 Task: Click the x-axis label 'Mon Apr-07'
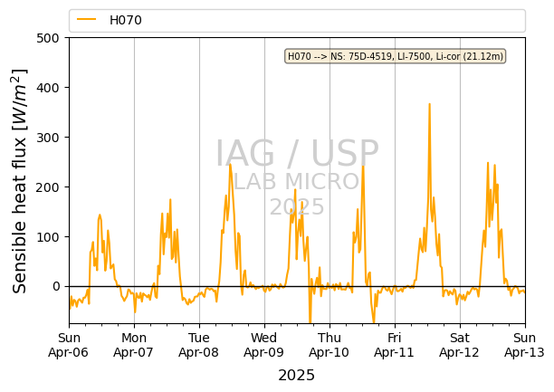[x=134, y=345]
